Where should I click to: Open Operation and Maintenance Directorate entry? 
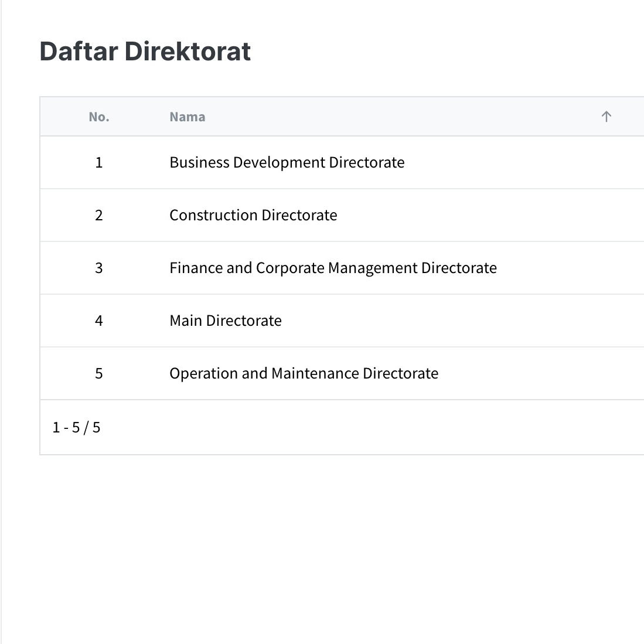(304, 373)
